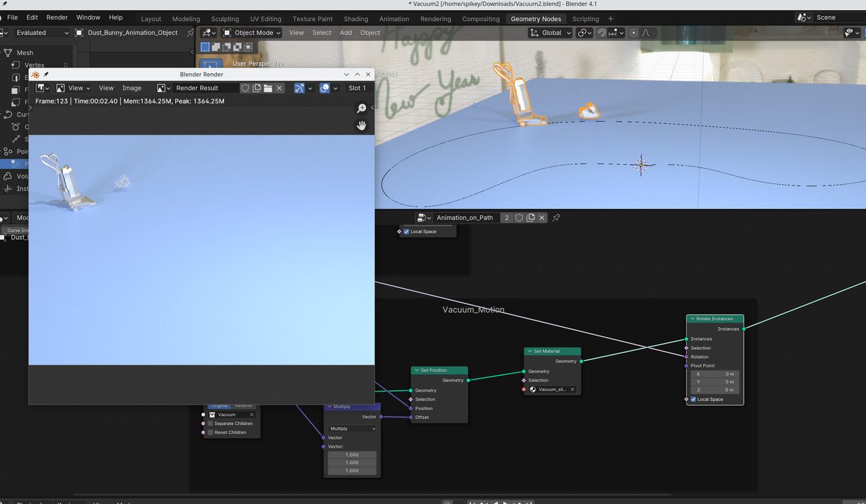Viewport: 866px width, 504px height.
Task: Toggle fake user shield for Animation_on_Path
Action: coord(520,218)
